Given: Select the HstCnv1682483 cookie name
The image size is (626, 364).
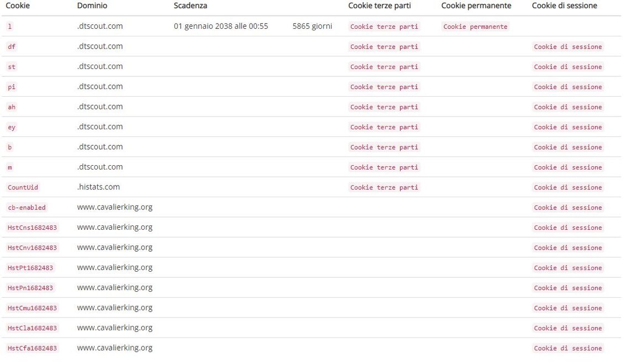Looking at the screenshot, I should click(x=33, y=247).
